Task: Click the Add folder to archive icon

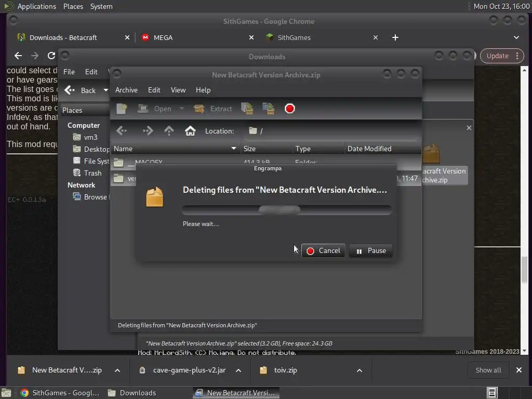Action: point(269,109)
